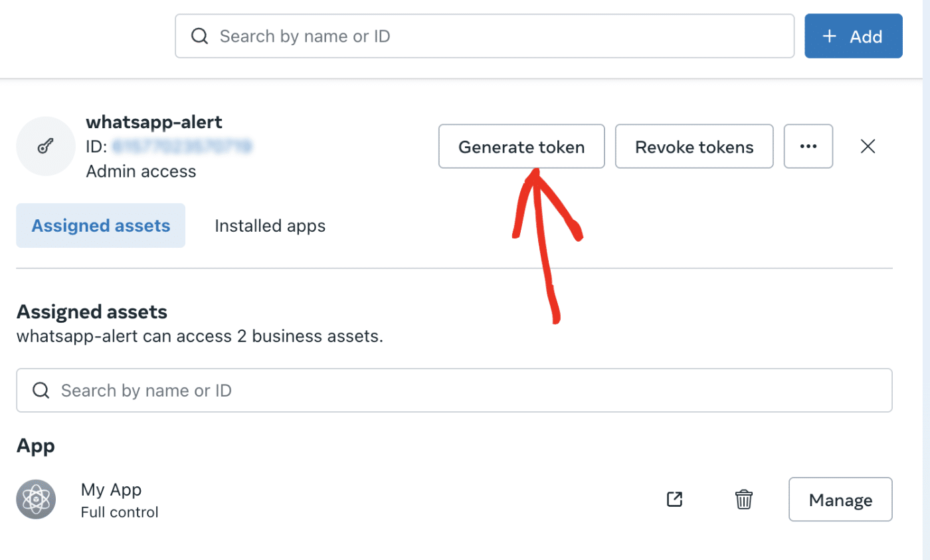
Task: Switch to the Installed apps tab
Action: click(x=270, y=225)
